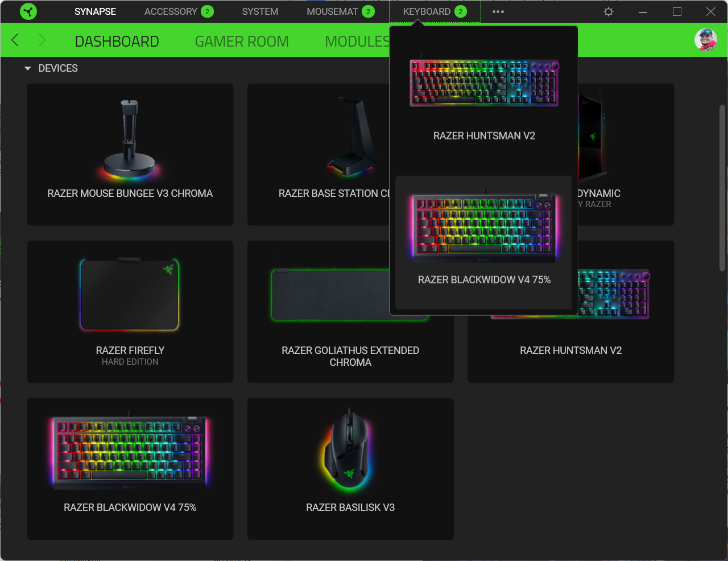Select the Dashboard tab
Screen dimensions: 728x561
117,42
